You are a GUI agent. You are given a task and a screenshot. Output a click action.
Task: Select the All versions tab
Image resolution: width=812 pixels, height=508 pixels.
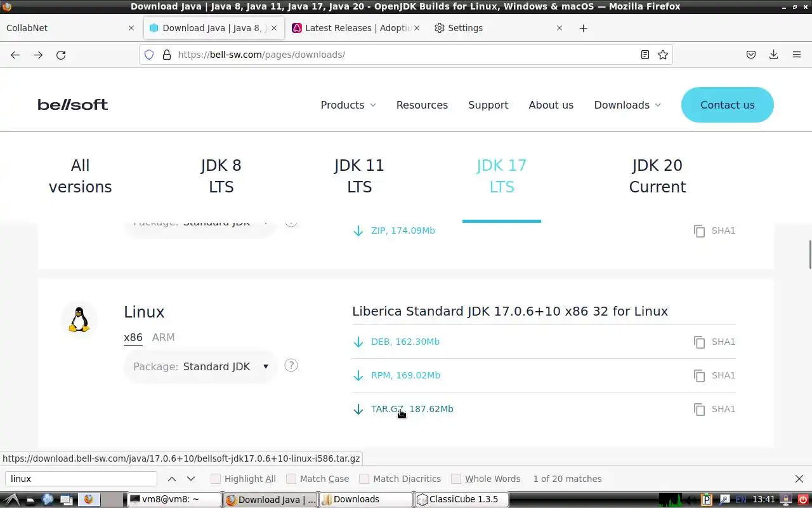click(80, 176)
